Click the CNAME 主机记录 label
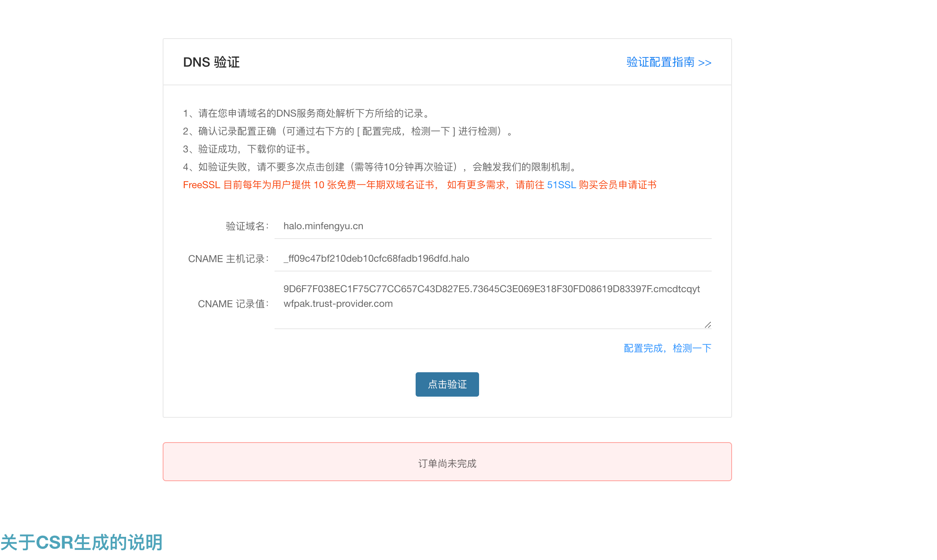 [x=229, y=258]
